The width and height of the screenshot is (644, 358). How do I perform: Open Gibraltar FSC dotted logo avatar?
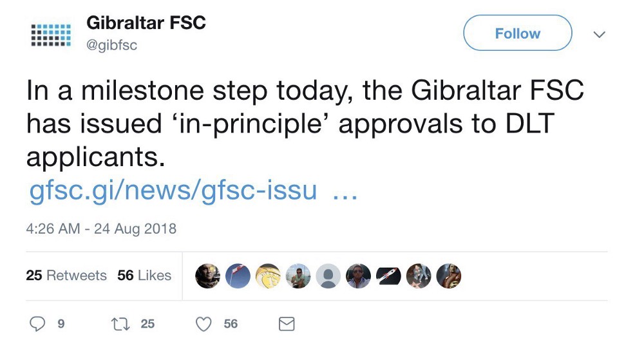(x=51, y=34)
